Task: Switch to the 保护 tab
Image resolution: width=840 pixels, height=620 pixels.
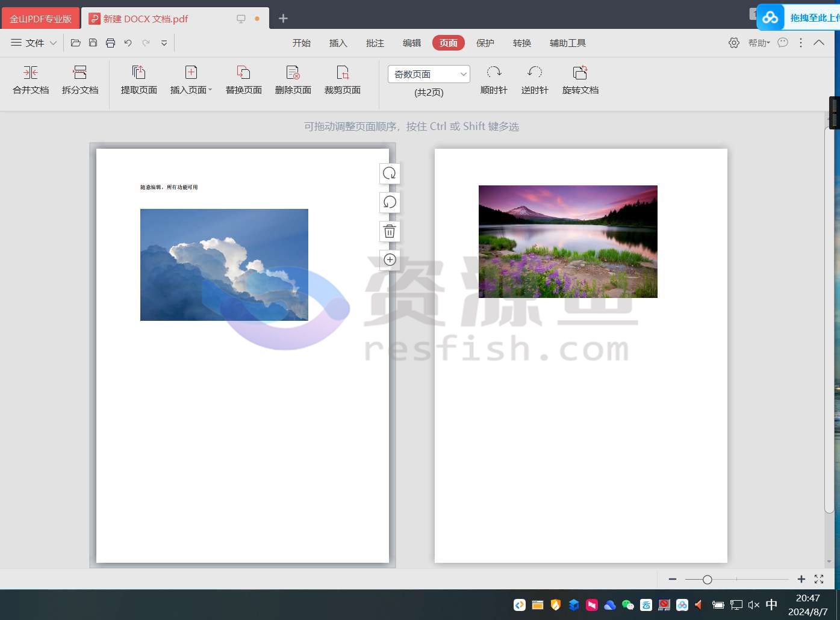Action: (485, 43)
